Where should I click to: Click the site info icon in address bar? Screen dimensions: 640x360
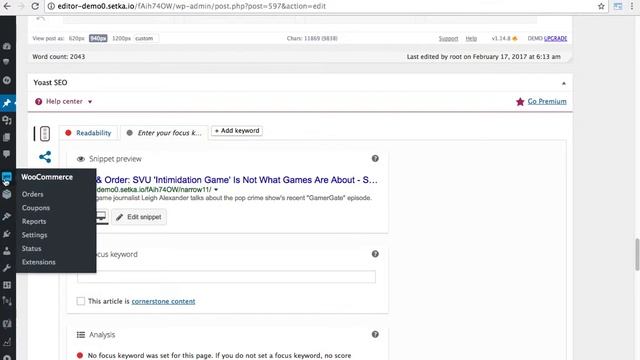click(x=51, y=6)
